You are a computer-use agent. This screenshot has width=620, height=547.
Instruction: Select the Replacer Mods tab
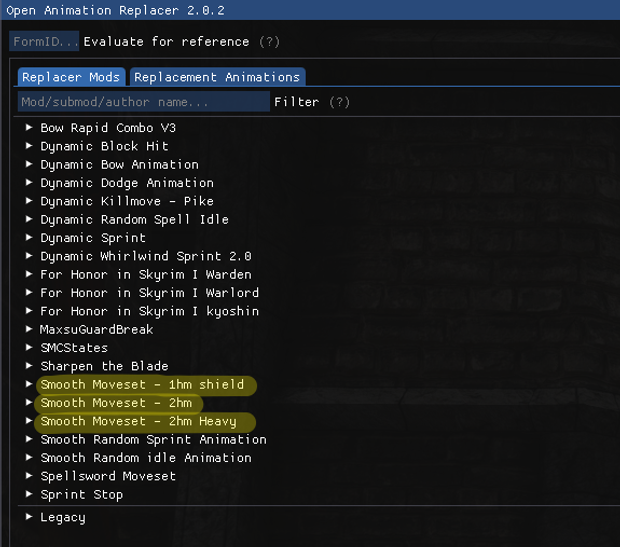[71, 77]
